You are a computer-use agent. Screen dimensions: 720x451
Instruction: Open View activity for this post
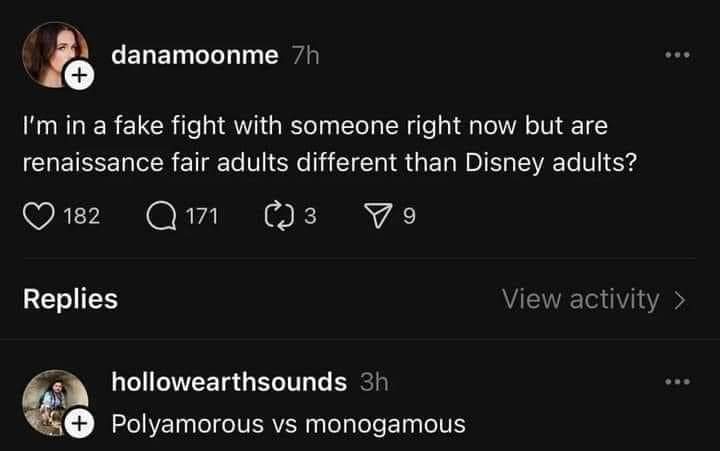coord(580,299)
